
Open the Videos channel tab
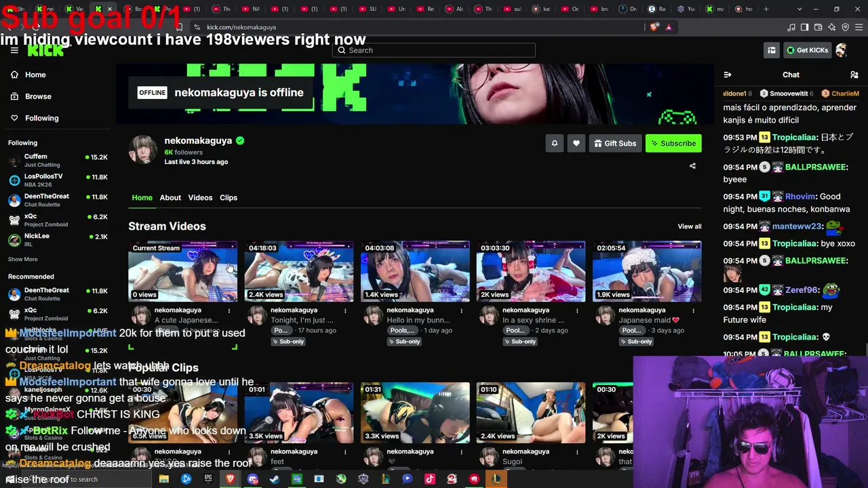200,197
